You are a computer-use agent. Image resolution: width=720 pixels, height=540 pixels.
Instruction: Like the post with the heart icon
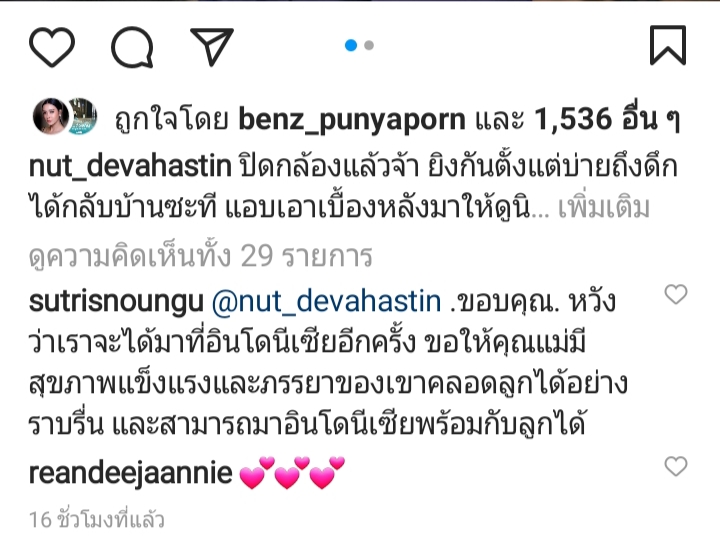[x=51, y=46]
